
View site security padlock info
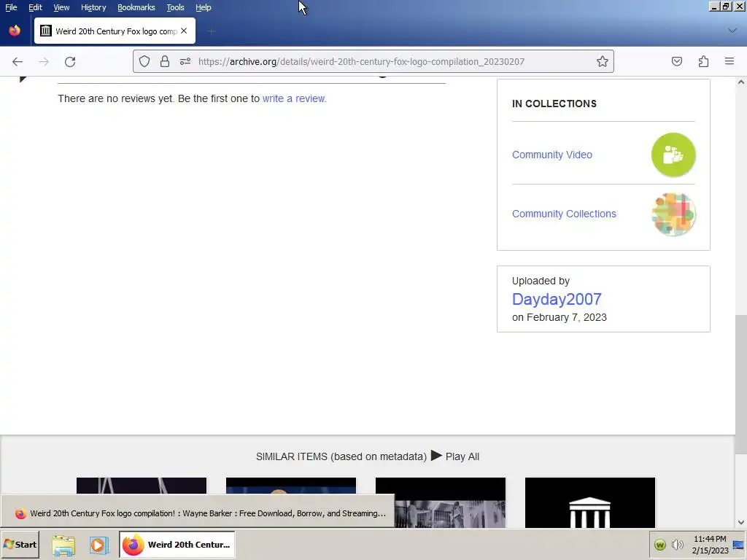pos(165,61)
